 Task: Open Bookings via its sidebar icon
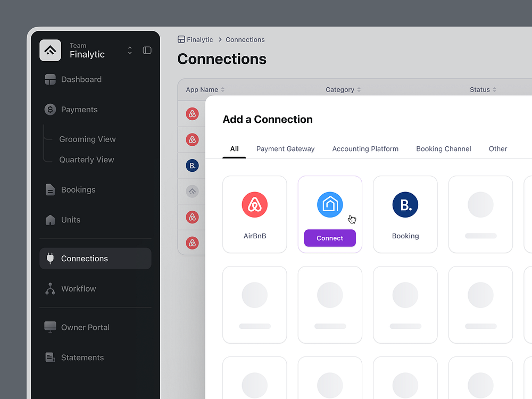50,189
